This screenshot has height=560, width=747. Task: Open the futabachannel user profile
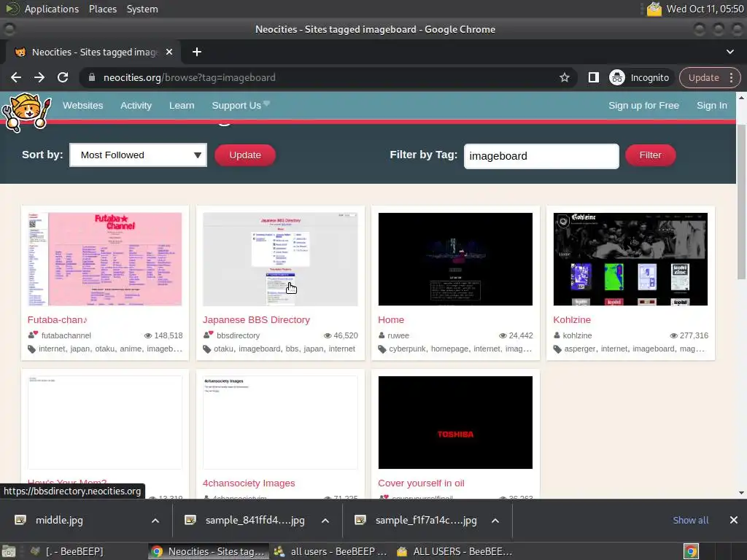(66, 335)
